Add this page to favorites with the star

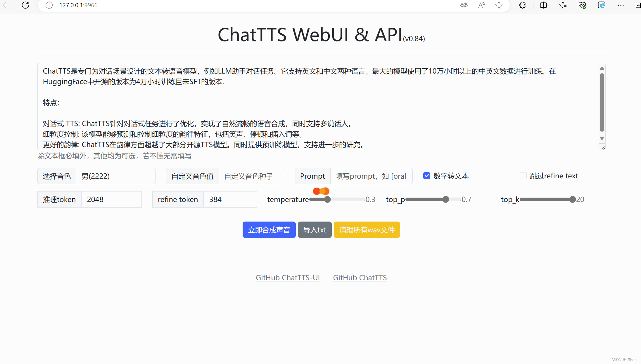[499, 5]
